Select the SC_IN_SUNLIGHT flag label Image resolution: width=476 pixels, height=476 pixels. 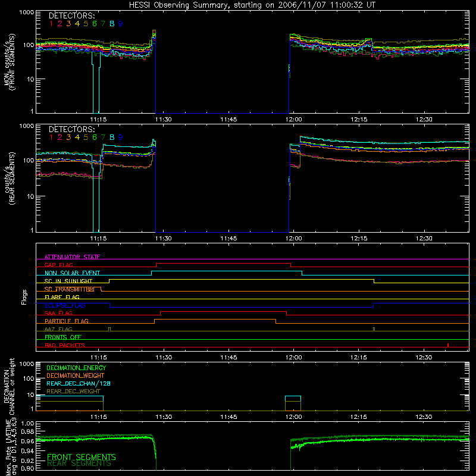(68, 281)
